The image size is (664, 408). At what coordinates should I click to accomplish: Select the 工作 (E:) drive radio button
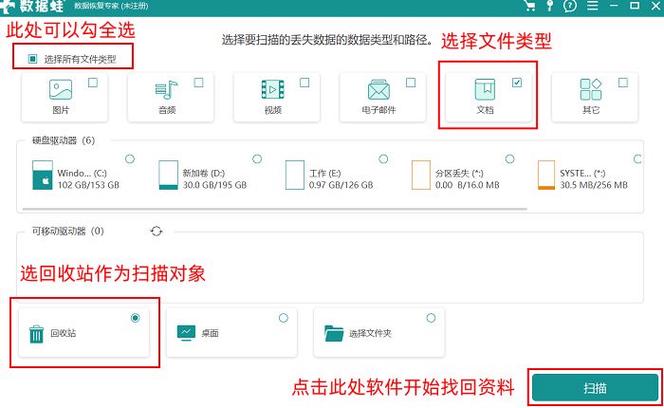point(383,159)
